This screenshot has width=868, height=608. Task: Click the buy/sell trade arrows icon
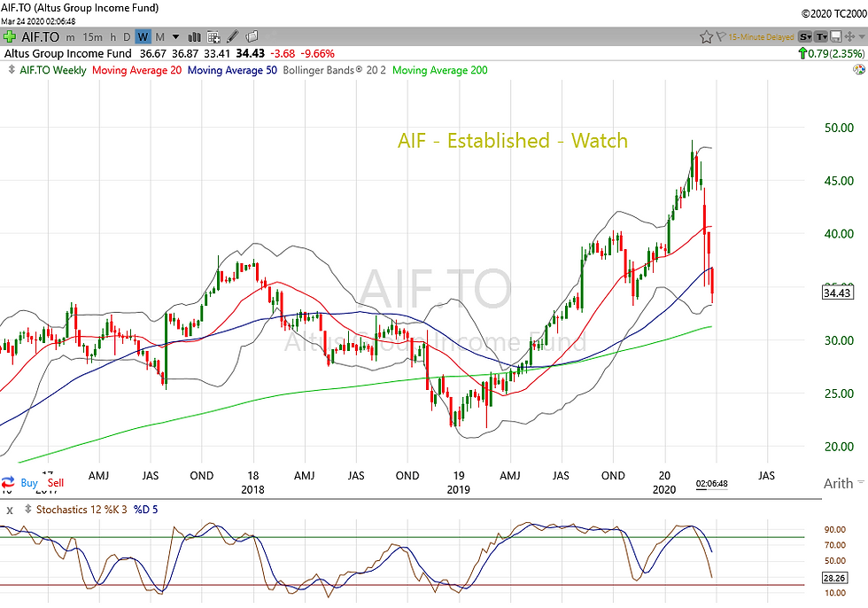click(8, 483)
